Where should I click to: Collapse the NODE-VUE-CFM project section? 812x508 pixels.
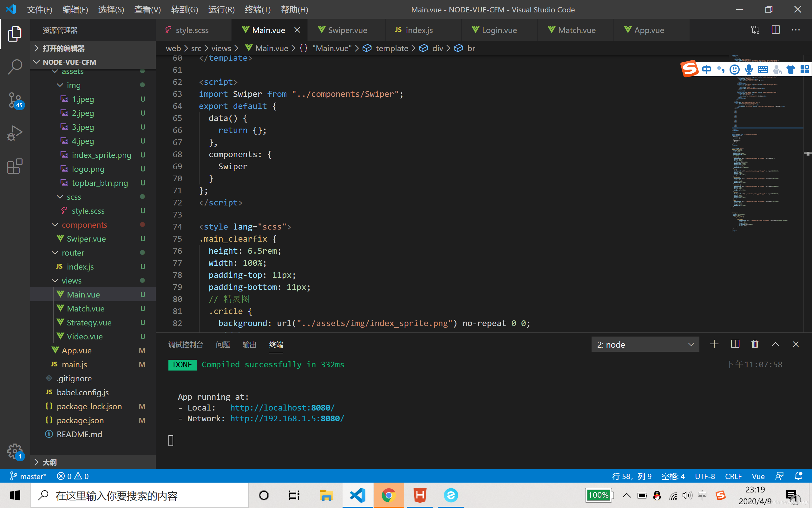(x=93, y=62)
